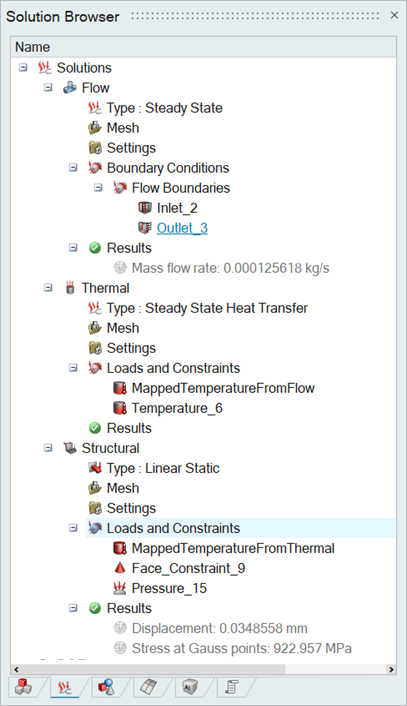
Task: Select Type : Linear Static item
Action: [163, 468]
